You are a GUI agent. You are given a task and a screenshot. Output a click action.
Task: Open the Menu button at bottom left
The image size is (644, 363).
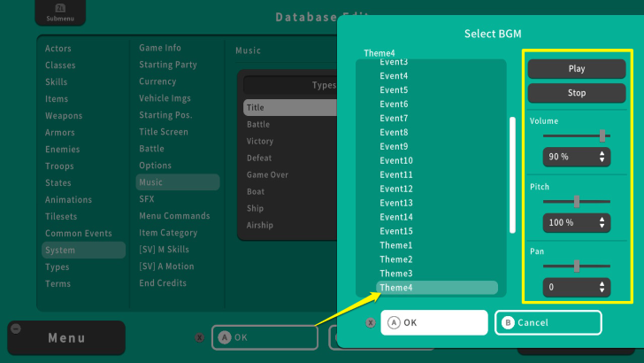pos(66,337)
